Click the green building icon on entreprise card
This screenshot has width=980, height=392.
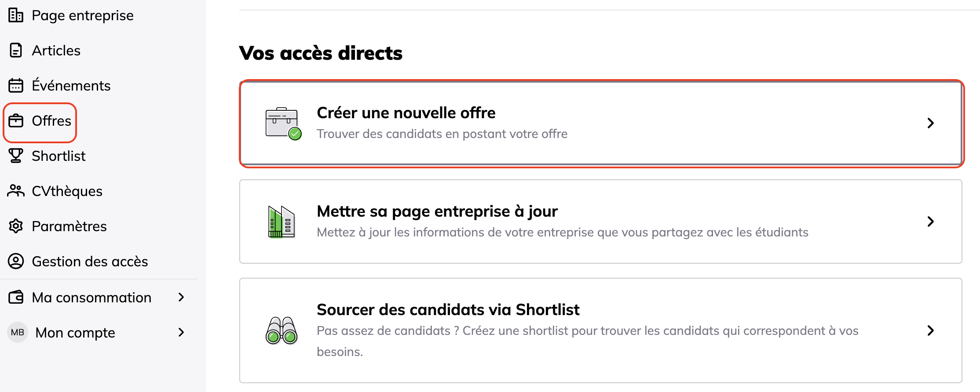[x=282, y=221]
